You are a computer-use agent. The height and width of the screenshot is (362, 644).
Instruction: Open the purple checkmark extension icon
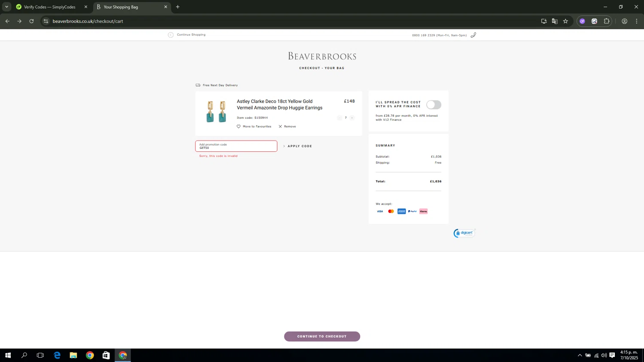582,21
